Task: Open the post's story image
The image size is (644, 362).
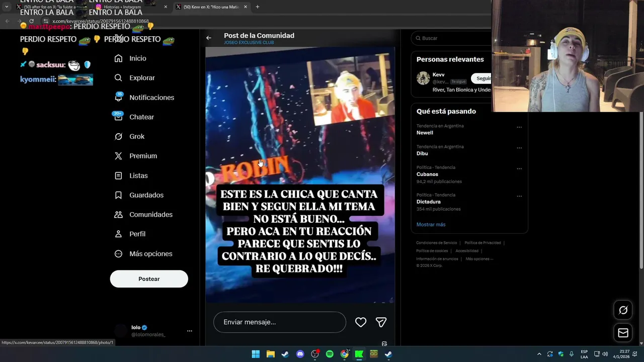Action: [x=300, y=175]
